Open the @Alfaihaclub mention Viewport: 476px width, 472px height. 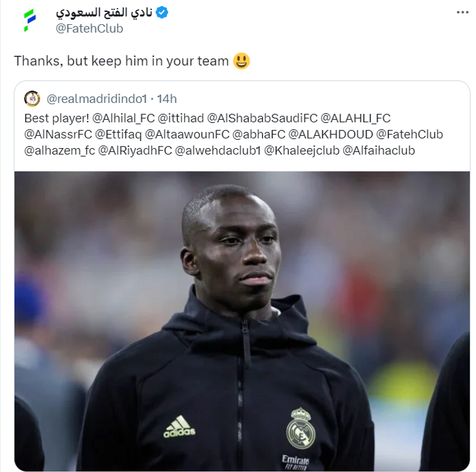tap(379, 150)
